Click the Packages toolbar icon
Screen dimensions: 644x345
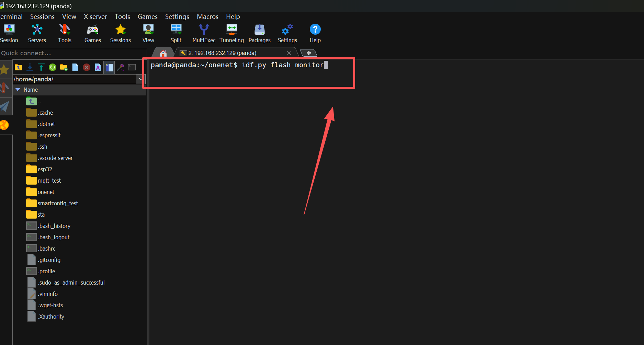point(259,33)
